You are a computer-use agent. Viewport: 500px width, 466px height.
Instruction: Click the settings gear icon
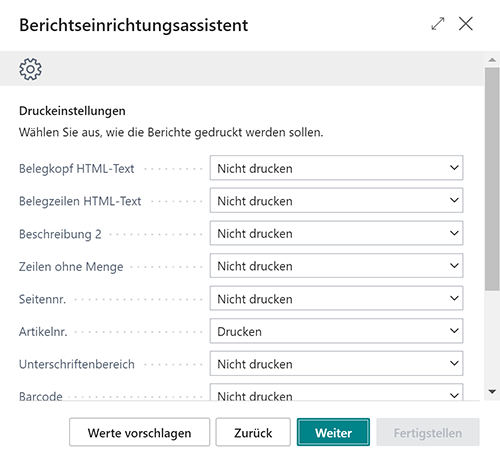coord(30,69)
